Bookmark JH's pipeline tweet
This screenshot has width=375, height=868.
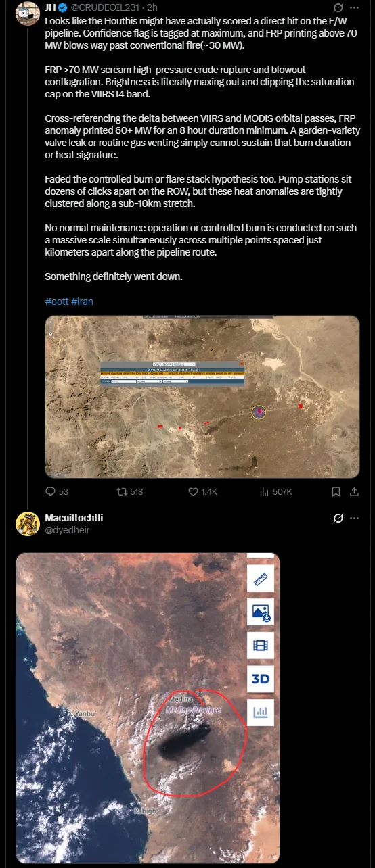(x=336, y=492)
